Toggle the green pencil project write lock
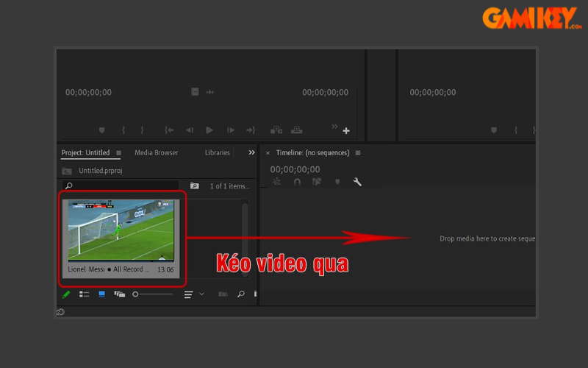This screenshot has height=368, width=588. click(x=66, y=295)
